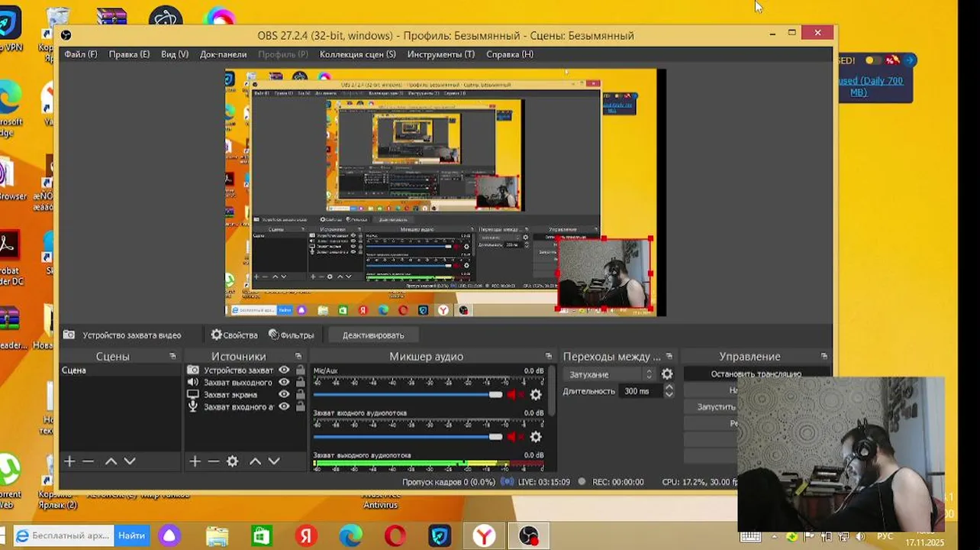Pop out the Источники dock panel
980x550 pixels.
[x=298, y=356]
